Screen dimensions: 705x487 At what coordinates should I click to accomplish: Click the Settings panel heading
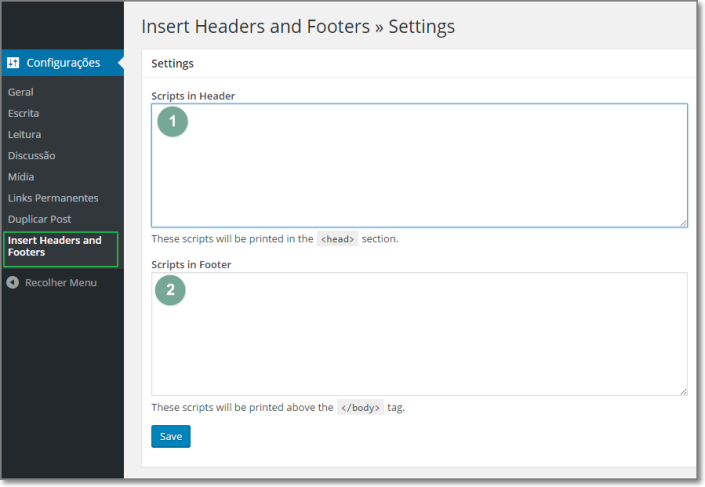tap(172, 63)
